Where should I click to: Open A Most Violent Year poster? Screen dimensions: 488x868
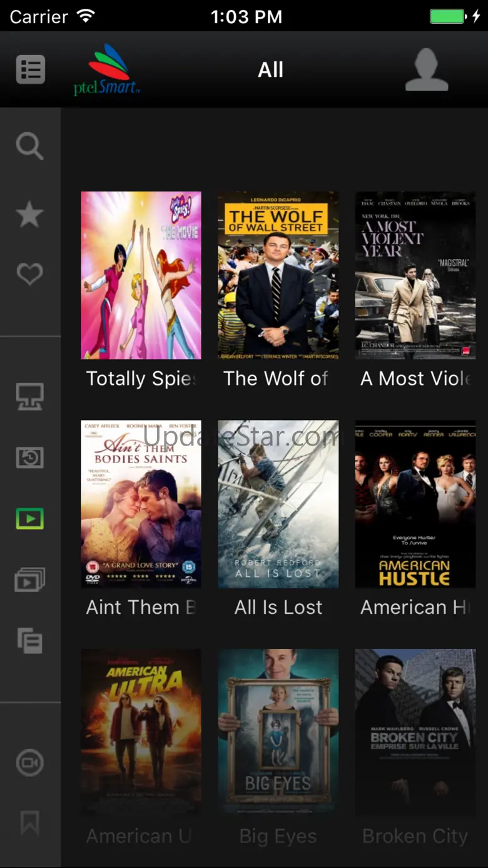click(x=415, y=275)
